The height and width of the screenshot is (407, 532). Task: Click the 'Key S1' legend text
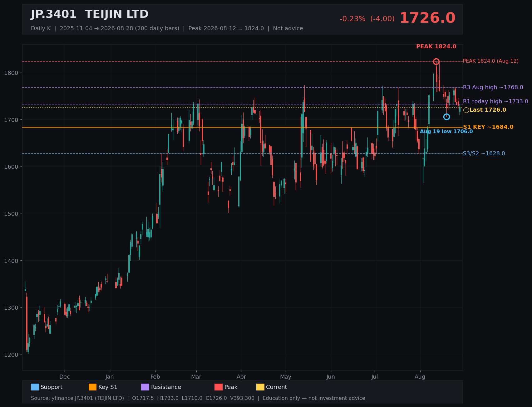point(108,387)
